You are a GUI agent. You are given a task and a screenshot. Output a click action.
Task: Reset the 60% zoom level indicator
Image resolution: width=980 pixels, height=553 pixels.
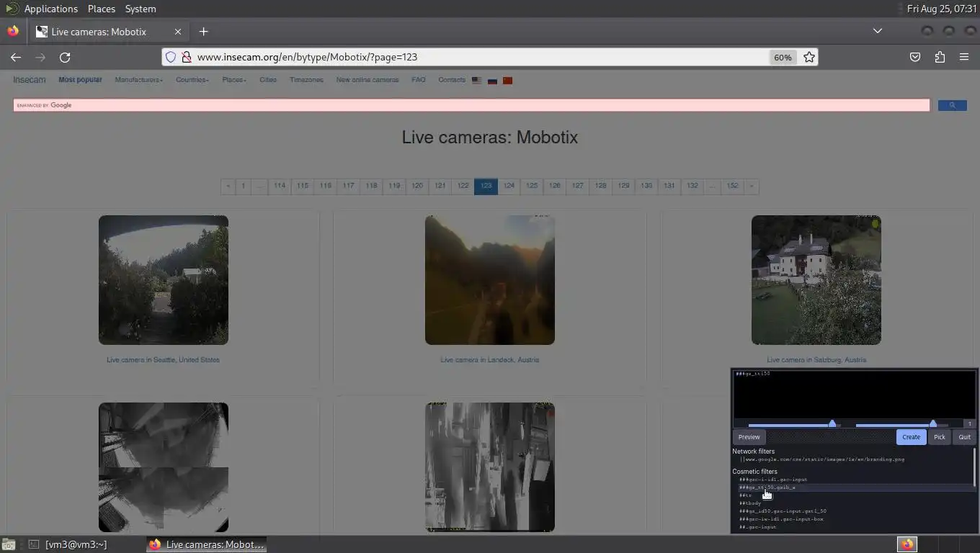(x=783, y=57)
